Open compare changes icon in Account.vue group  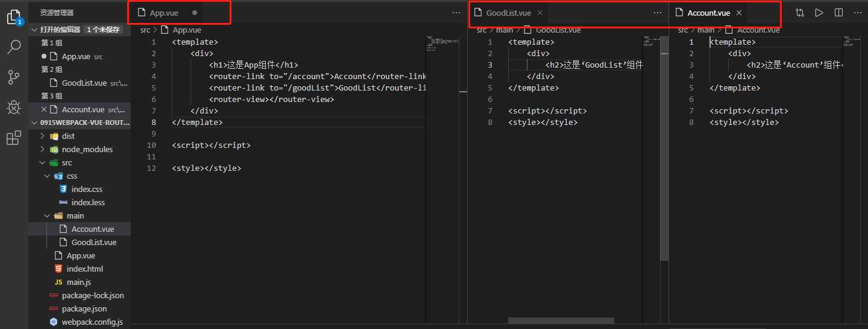click(800, 13)
